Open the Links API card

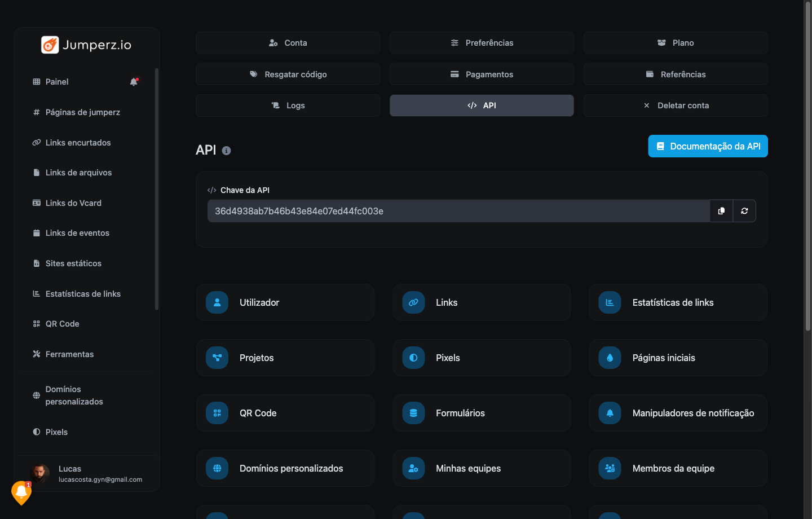click(482, 302)
